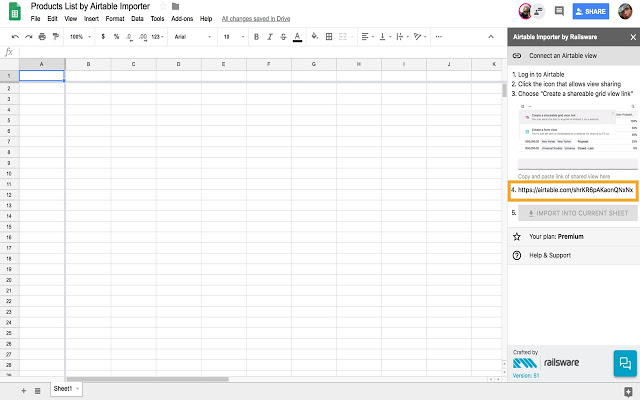The image size is (640, 400).
Task: Open the more toolbar options ellipsis
Action: 439,37
